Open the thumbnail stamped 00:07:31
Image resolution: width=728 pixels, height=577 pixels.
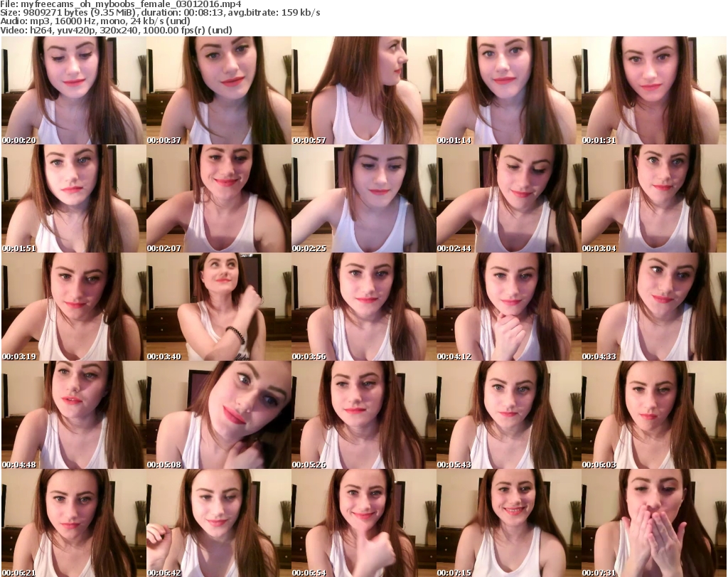(654, 523)
